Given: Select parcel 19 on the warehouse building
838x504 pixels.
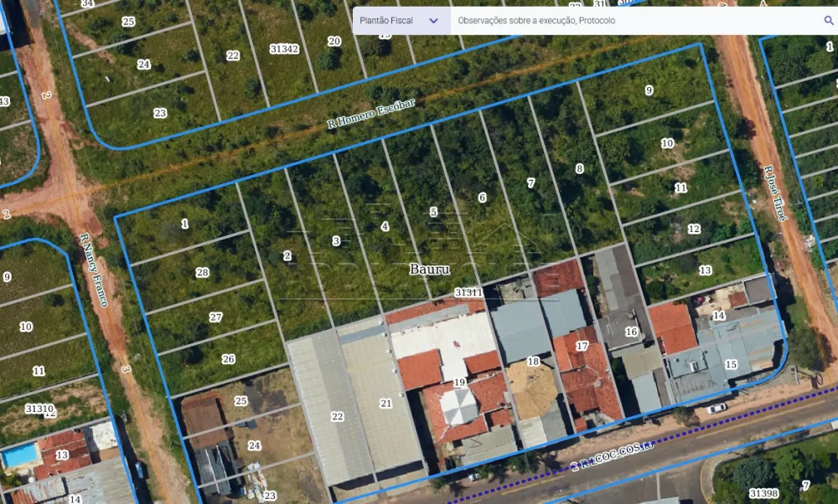Looking at the screenshot, I should tap(458, 383).
